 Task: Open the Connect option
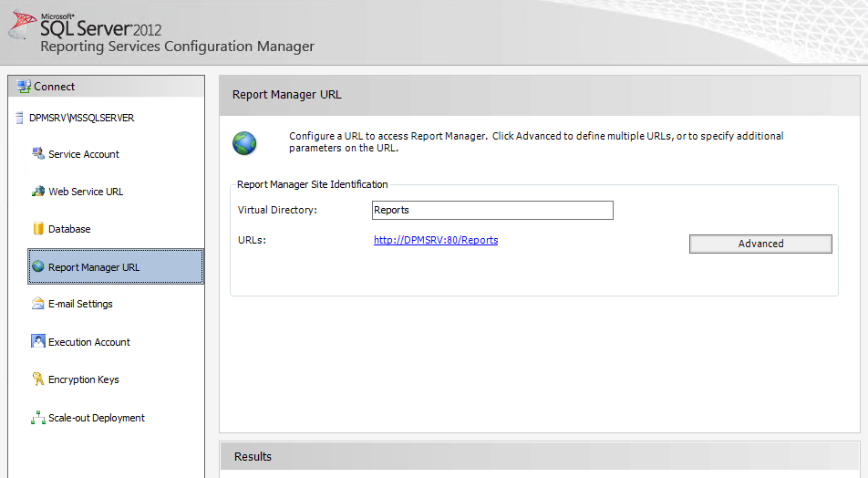(x=55, y=87)
